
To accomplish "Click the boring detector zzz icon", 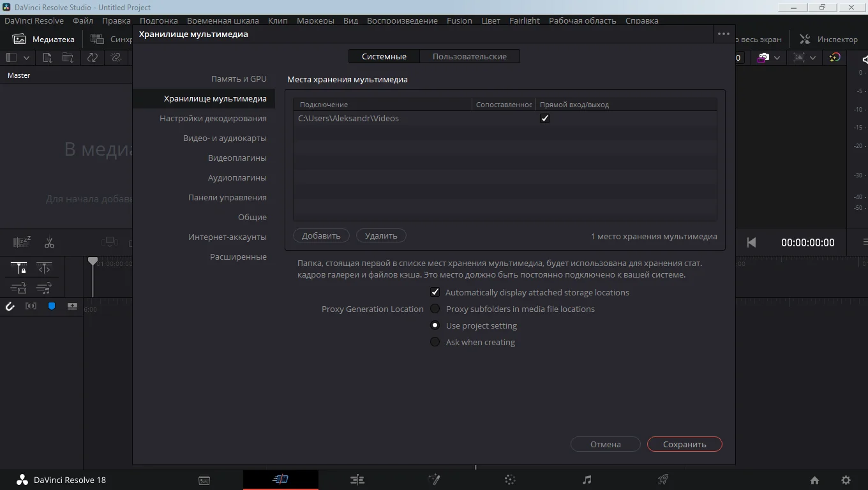I will point(22,242).
